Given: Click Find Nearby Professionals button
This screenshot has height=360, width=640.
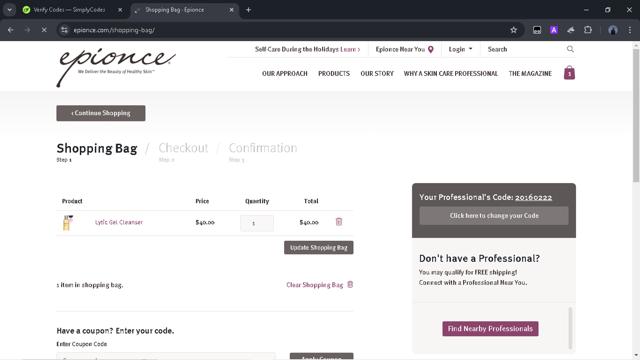Looking at the screenshot, I should pyautogui.click(x=490, y=329).
